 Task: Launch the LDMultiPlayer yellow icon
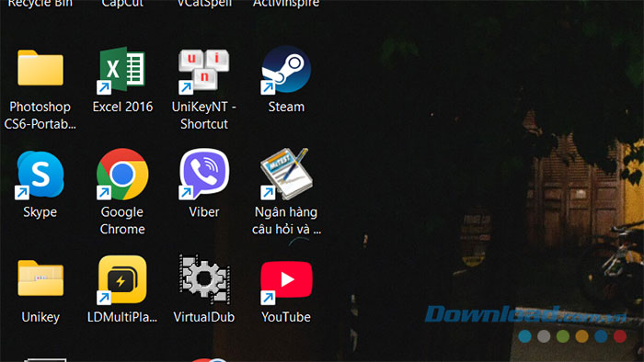click(x=122, y=280)
